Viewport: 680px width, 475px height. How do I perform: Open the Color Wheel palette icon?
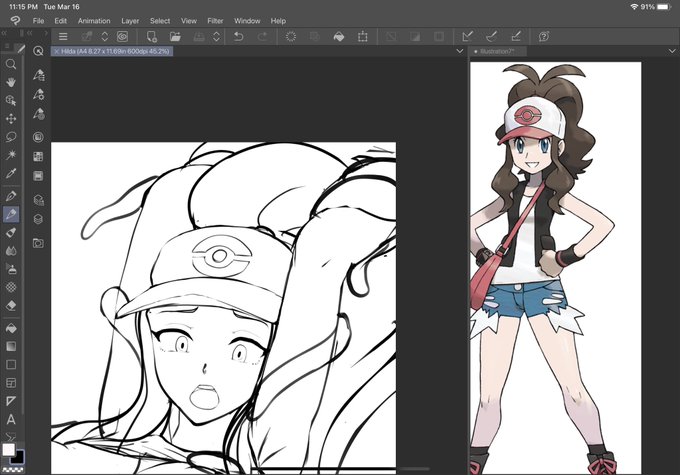coord(38,137)
